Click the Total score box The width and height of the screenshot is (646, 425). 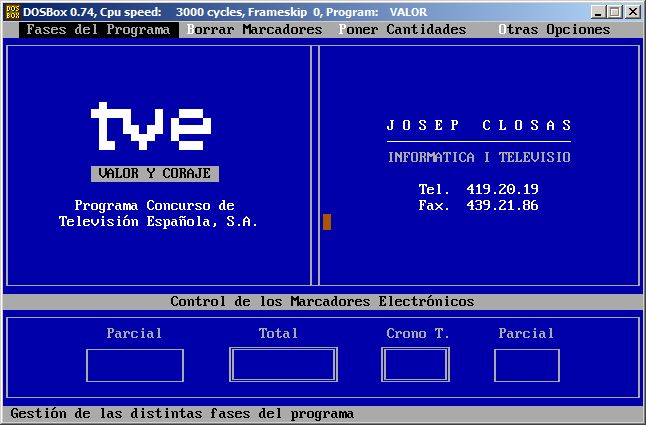point(279,365)
